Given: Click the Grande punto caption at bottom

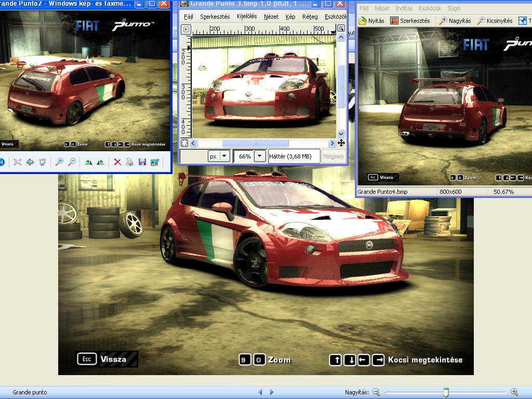Looking at the screenshot, I should pos(30,392).
